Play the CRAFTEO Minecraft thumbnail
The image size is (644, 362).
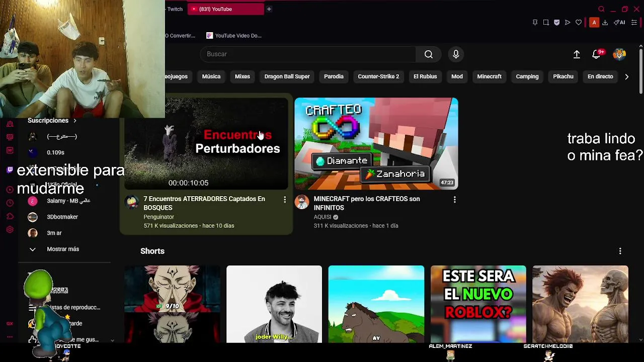(376, 144)
